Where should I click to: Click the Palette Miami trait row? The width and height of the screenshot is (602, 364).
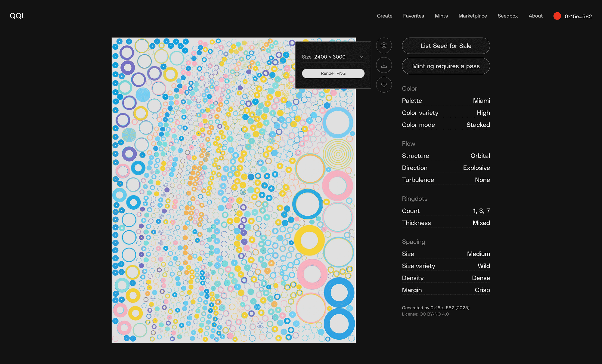coord(446,101)
